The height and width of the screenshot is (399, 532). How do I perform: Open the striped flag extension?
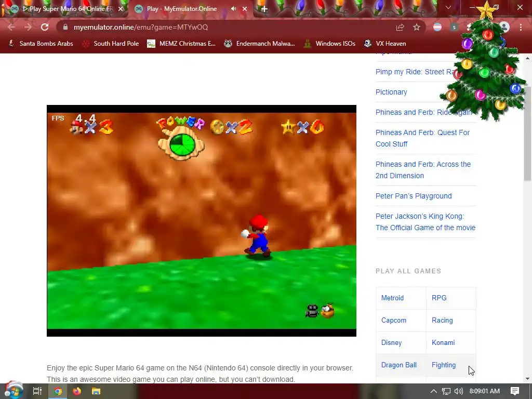(x=437, y=27)
